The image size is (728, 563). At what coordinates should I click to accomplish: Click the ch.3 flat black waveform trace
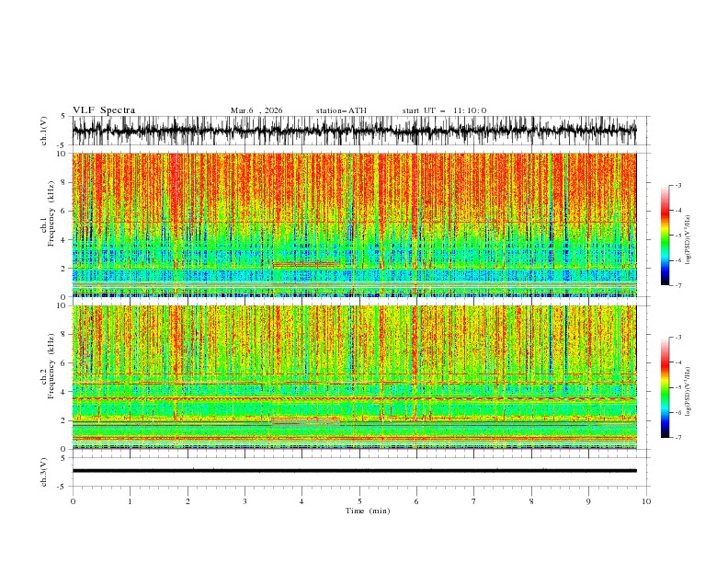(x=354, y=471)
